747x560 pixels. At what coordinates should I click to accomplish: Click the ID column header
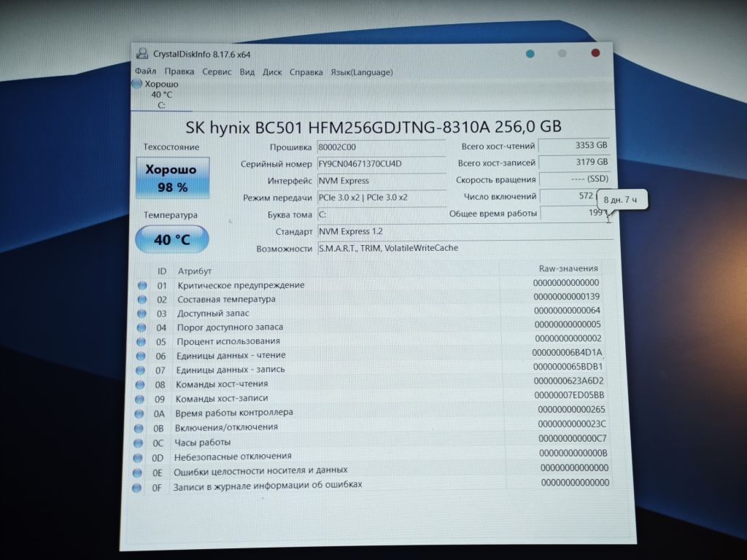point(162,271)
